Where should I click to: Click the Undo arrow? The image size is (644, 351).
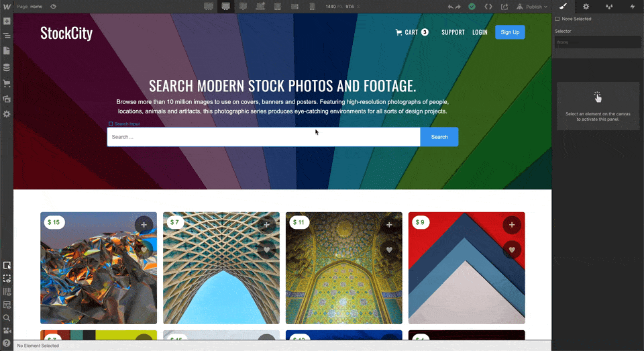click(x=451, y=7)
